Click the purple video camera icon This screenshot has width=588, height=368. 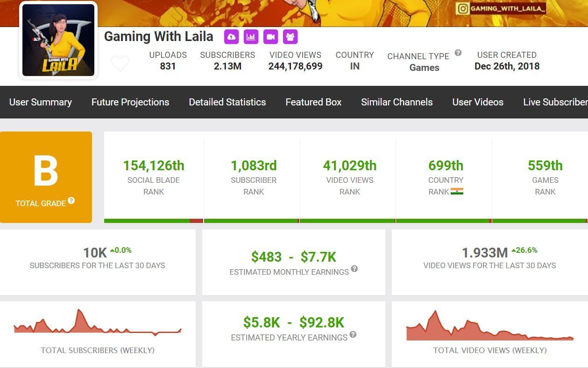pos(271,36)
